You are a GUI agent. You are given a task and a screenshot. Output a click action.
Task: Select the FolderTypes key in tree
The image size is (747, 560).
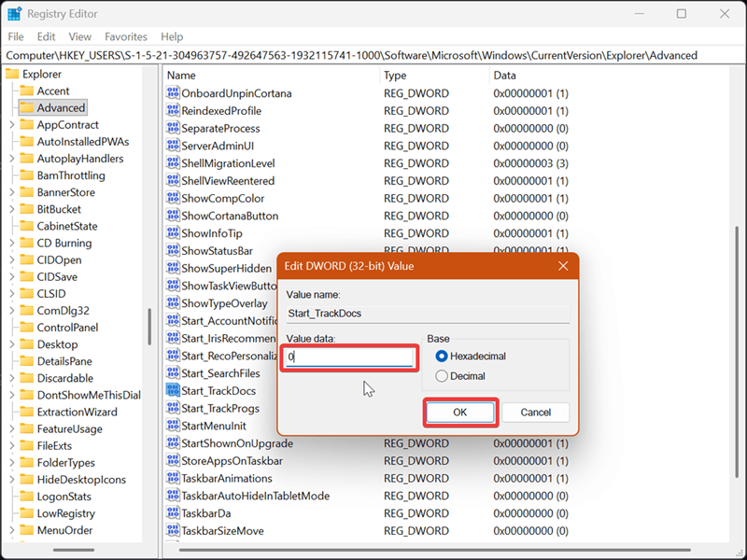point(65,462)
